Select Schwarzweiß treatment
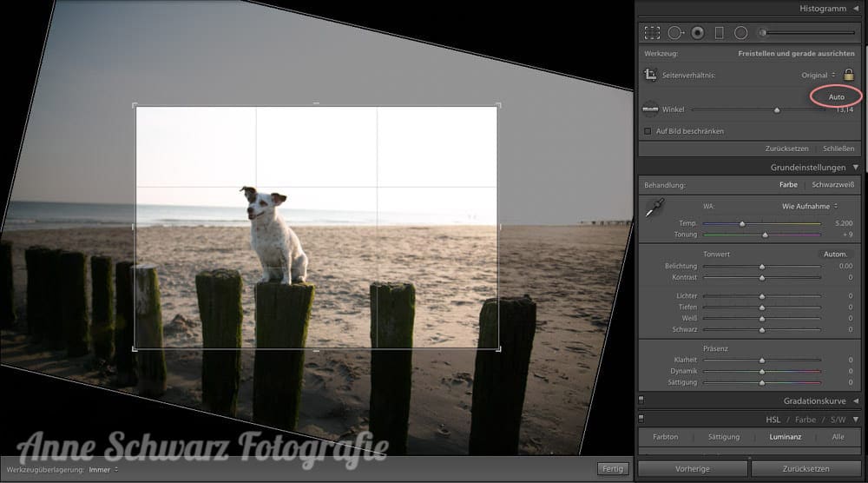The width and height of the screenshot is (868, 483). tap(832, 185)
